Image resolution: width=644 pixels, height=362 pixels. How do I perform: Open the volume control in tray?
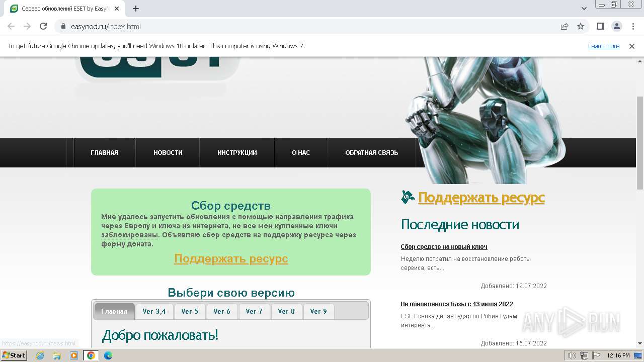point(572,355)
